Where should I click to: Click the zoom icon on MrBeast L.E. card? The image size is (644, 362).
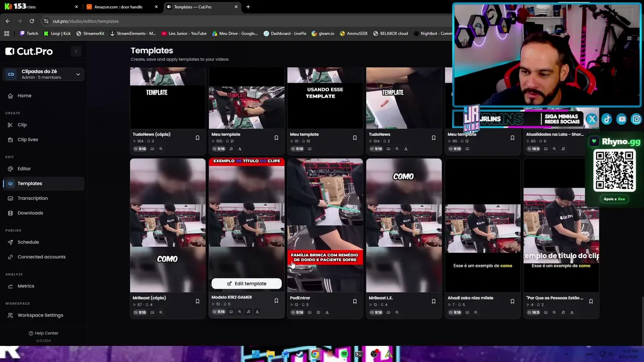[397, 312]
